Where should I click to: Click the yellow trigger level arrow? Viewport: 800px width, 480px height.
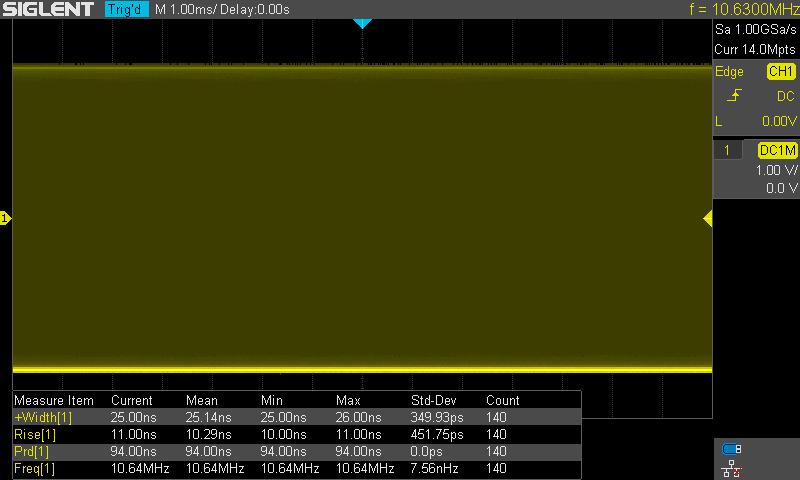pyautogui.click(x=708, y=219)
